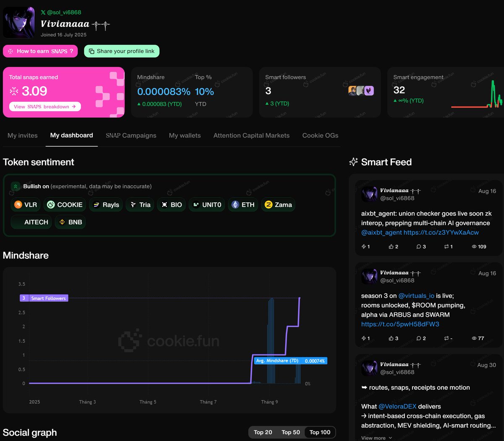The image size is (504, 441).
Task: Switch to My invites tab
Action: coord(23,135)
